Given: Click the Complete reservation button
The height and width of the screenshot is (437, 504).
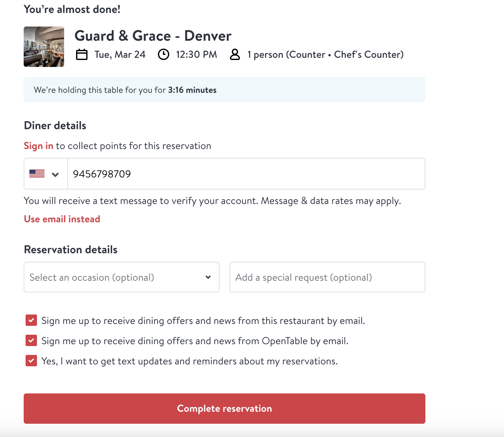Looking at the screenshot, I should [225, 409].
